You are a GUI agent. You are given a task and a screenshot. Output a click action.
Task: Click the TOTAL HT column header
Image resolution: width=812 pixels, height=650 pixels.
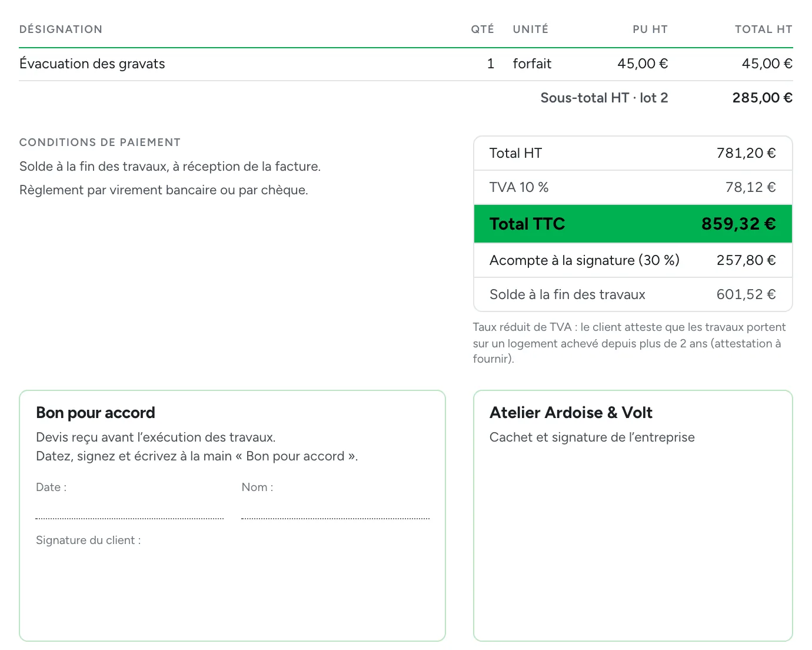(764, 29)
